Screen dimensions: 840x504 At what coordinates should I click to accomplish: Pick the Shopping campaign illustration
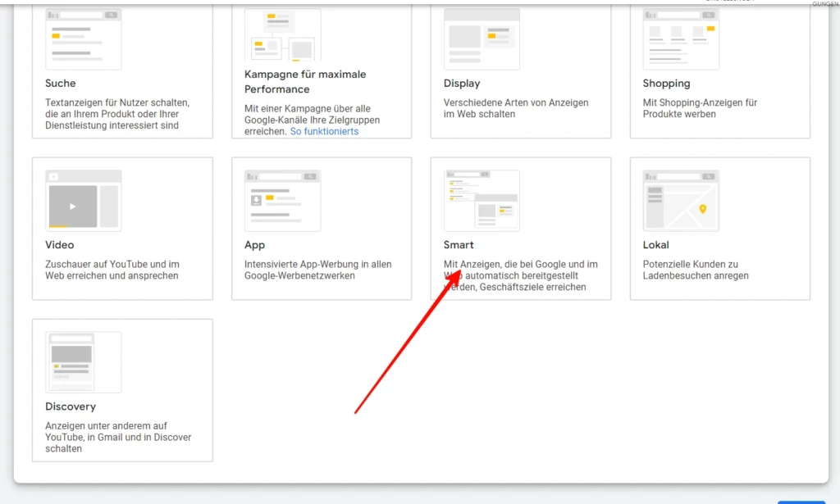pos(681,39)
